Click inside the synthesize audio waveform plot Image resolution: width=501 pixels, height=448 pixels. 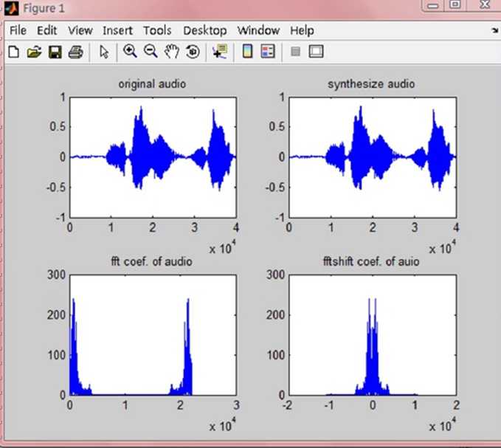pyautogui.click(x=373, y=157)
